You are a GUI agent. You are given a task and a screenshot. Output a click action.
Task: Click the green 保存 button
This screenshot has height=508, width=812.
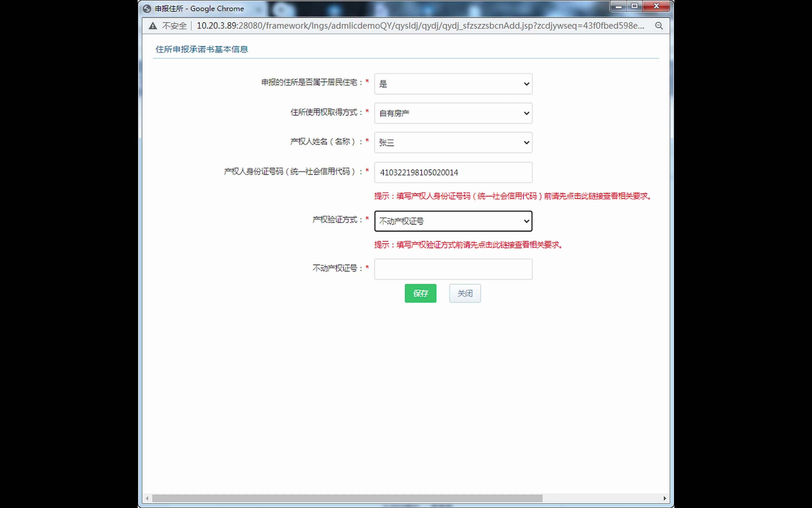tap(420, 293)
